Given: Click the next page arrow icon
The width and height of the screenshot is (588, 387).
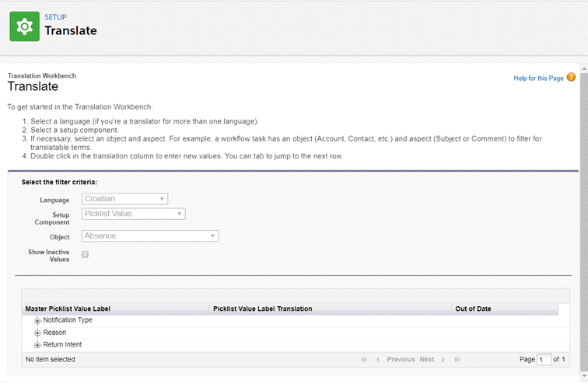Looking at the screenshot, I should [x=443, y=360].
